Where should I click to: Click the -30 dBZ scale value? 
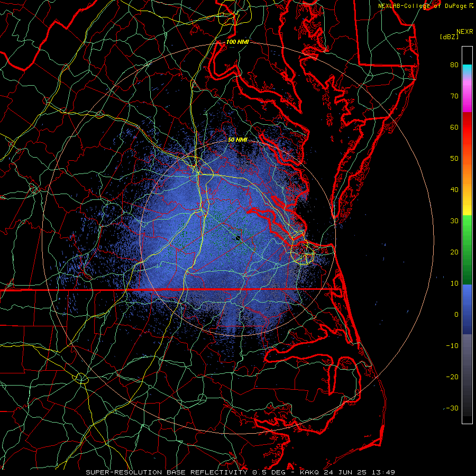[x=452, y=408]
